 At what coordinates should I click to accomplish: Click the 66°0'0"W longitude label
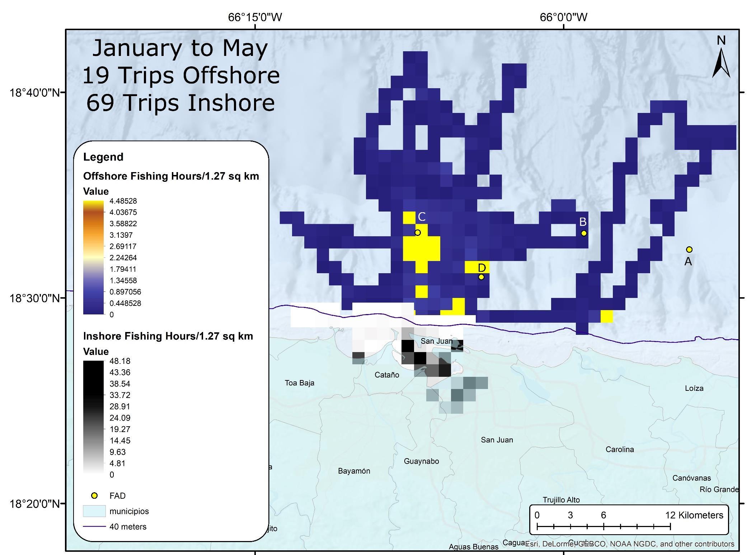(563, 17)
